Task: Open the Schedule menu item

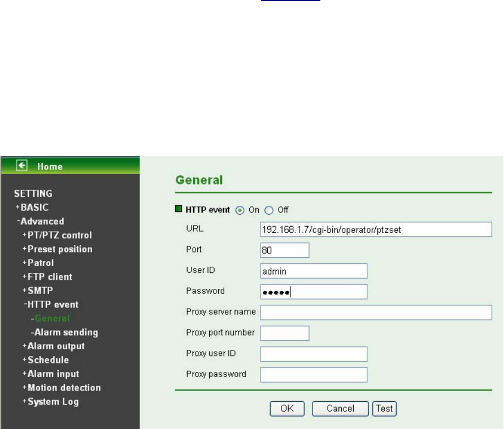Action: [46, 360]
